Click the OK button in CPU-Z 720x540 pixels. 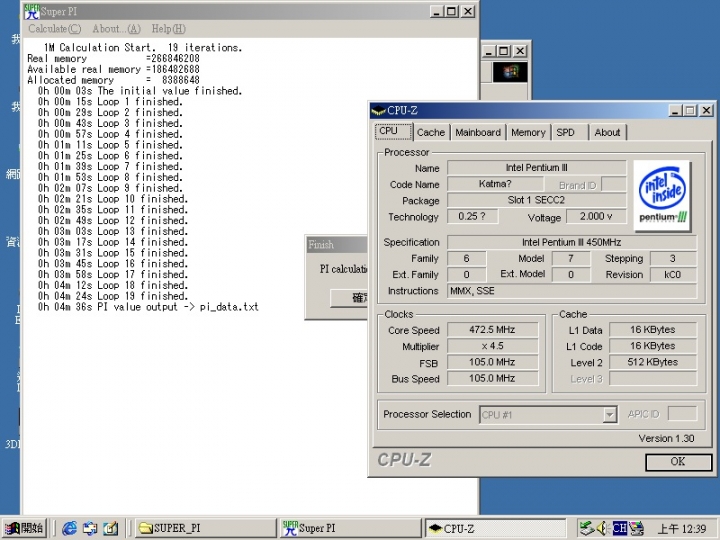(678, 462)
